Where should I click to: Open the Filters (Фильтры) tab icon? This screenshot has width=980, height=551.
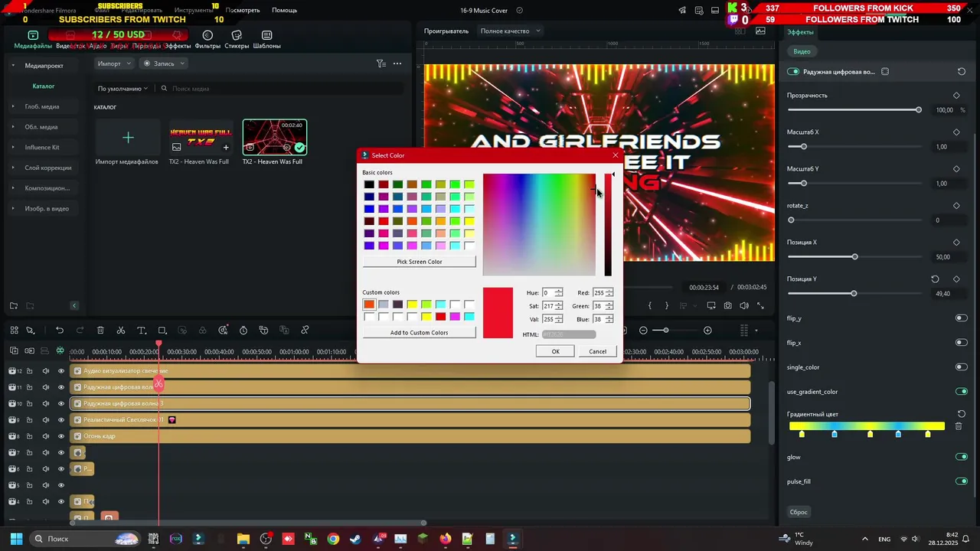207,35
